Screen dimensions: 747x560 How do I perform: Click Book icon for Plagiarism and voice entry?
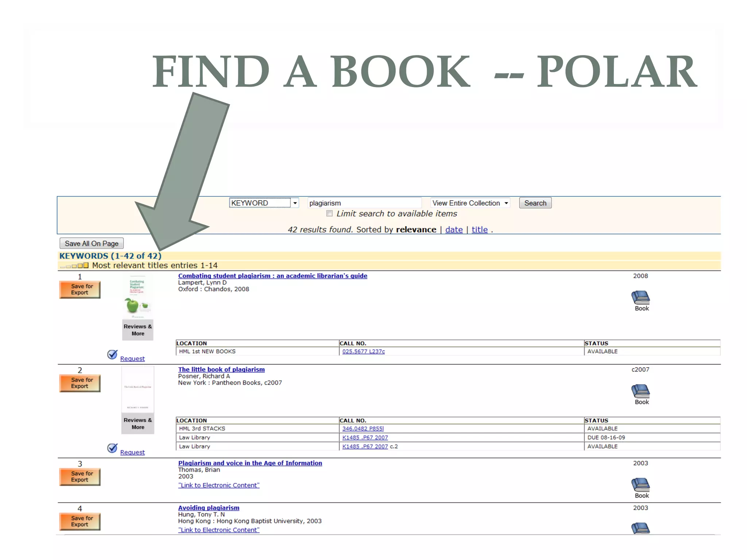click(x=641, y=485)
